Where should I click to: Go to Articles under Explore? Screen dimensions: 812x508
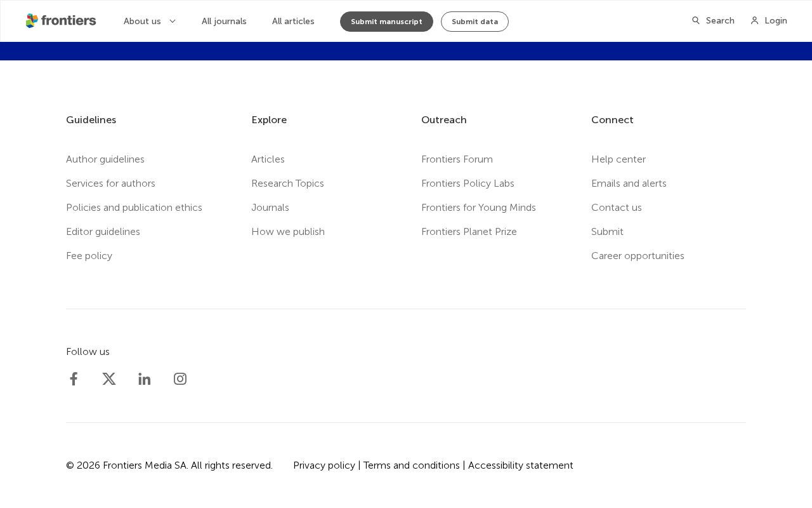coord(268,159)
